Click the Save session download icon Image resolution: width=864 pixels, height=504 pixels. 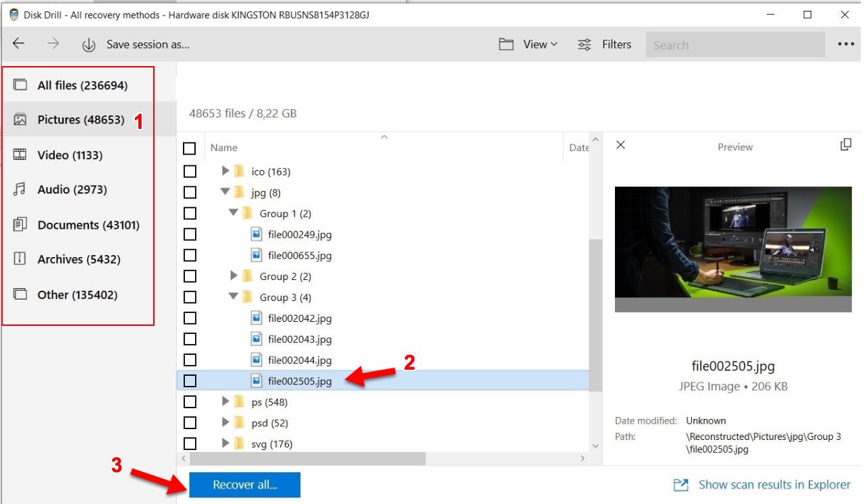[88, 45]
